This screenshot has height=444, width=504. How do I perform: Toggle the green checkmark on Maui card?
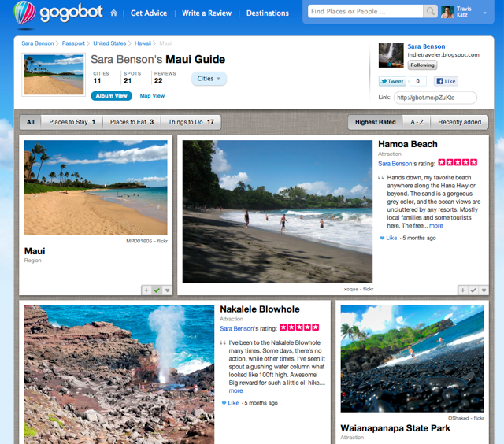[157, 290]
